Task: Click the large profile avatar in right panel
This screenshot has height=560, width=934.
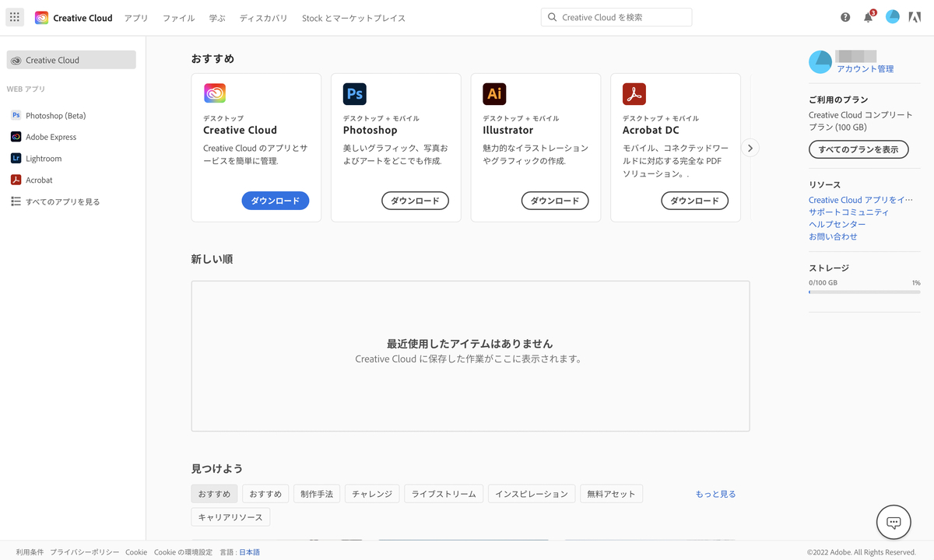Action: point(820,62)
